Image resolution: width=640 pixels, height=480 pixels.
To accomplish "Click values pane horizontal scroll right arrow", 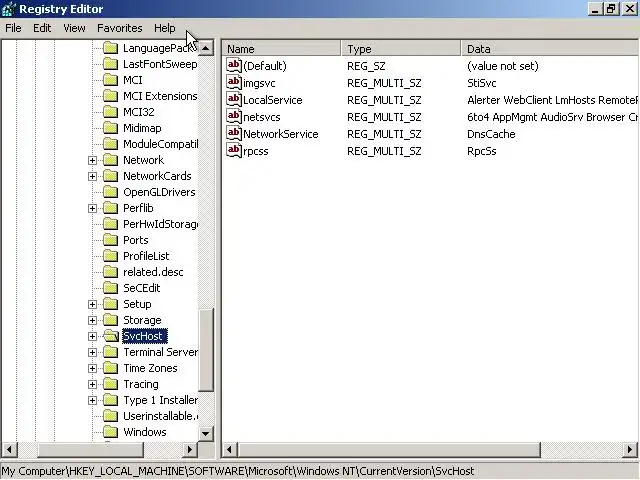I will (630, 450).
